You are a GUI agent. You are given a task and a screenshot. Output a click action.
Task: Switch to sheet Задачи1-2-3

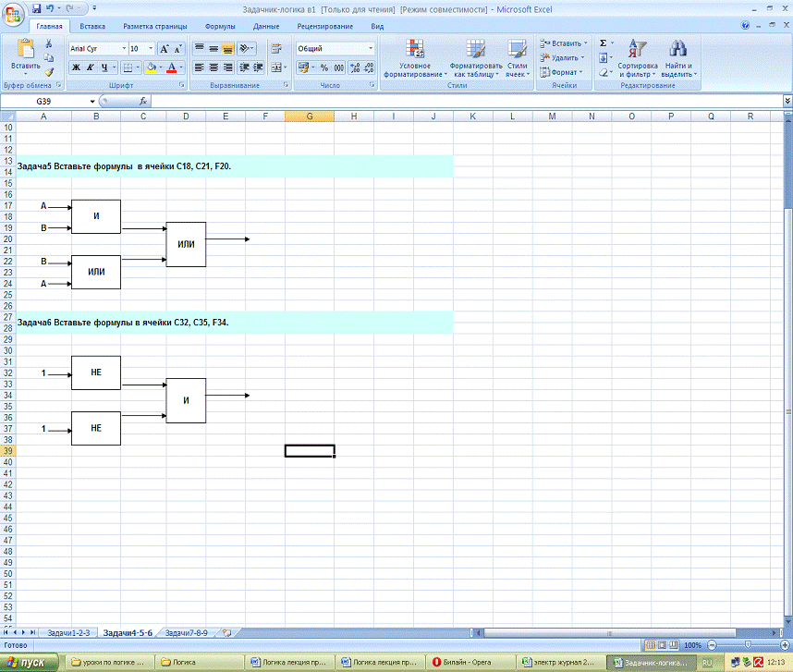point(68,633)
